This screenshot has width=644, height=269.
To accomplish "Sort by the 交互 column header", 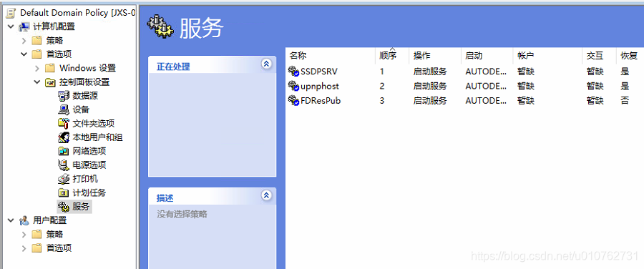I will (x=599, y=56).
